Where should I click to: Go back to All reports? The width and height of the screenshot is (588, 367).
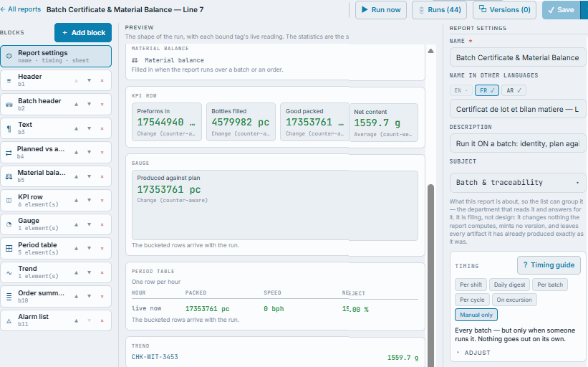click(x=21, y=9)
